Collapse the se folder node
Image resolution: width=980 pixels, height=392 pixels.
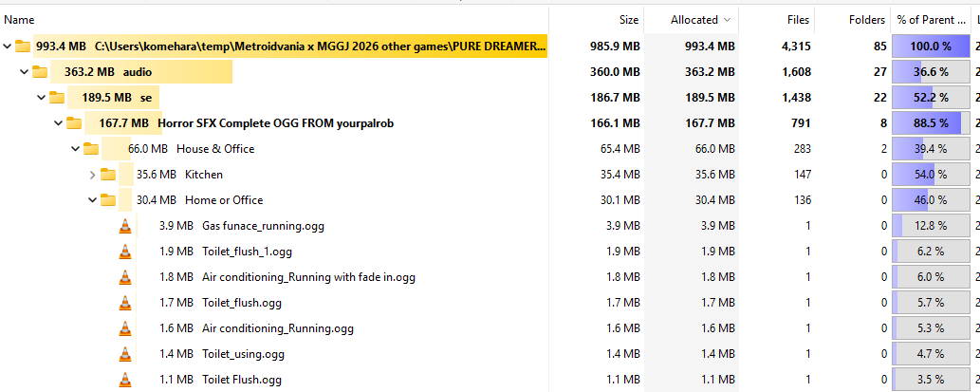pyautogui.click(x=41, y=97)
